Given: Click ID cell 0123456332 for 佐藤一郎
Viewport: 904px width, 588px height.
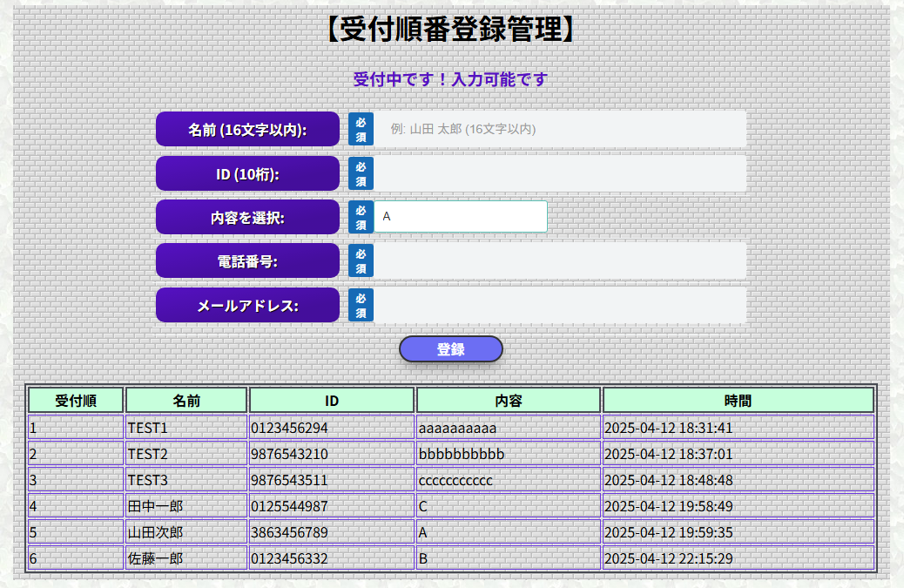Looking at the screenshot, I should tap(331, 558).
